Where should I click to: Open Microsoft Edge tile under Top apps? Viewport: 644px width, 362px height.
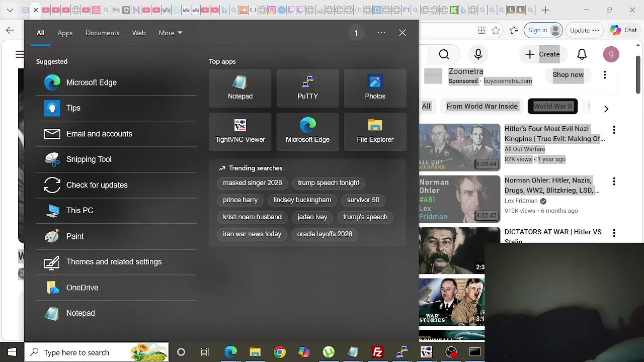307,132
